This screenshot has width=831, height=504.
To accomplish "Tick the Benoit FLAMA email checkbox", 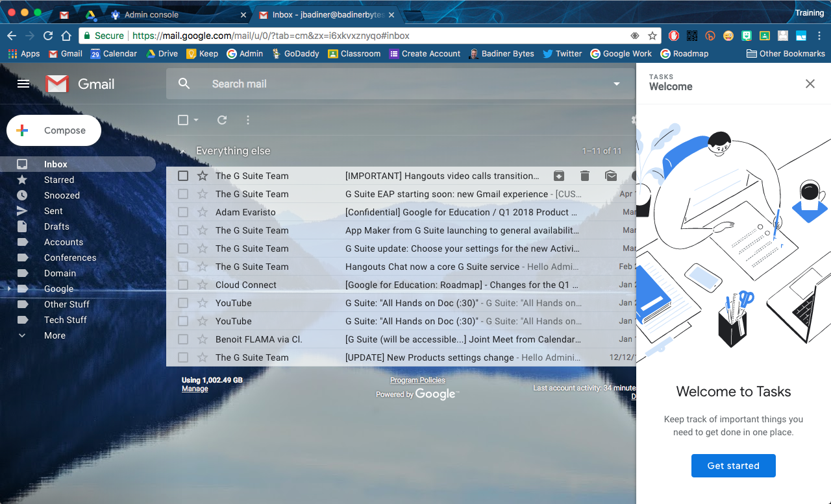I will [183, 339].
